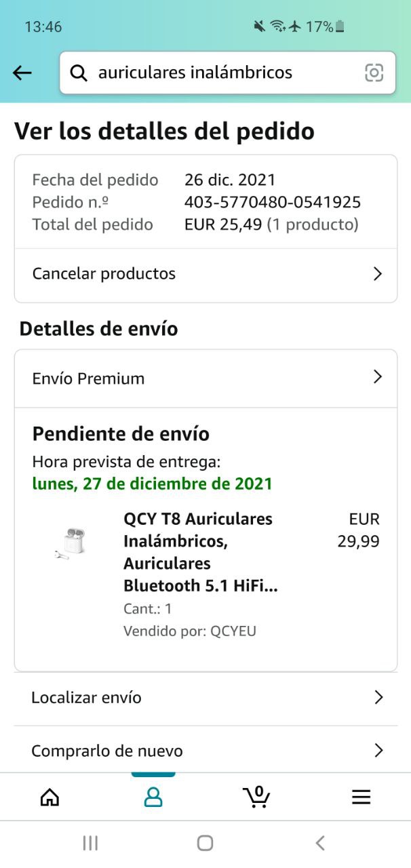Tap the Android back navigation chevron
Image resolution: width=411 pixels, height=868 pixels.
(x=320, y=843)
